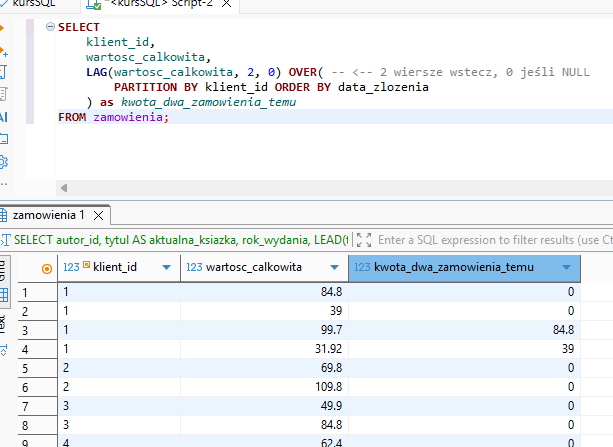Click the SQL filter expression field
This screenshot has height=447, width=613.
pos(490,240)
